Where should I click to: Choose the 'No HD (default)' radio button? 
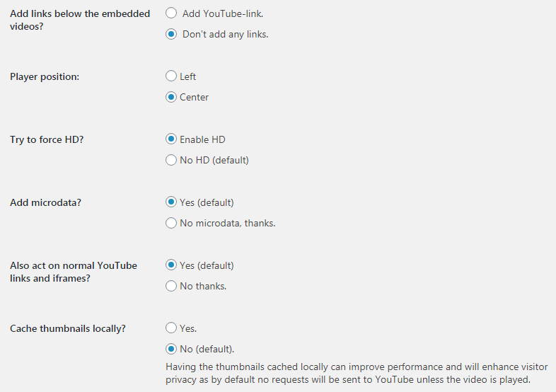pos(171,160)
